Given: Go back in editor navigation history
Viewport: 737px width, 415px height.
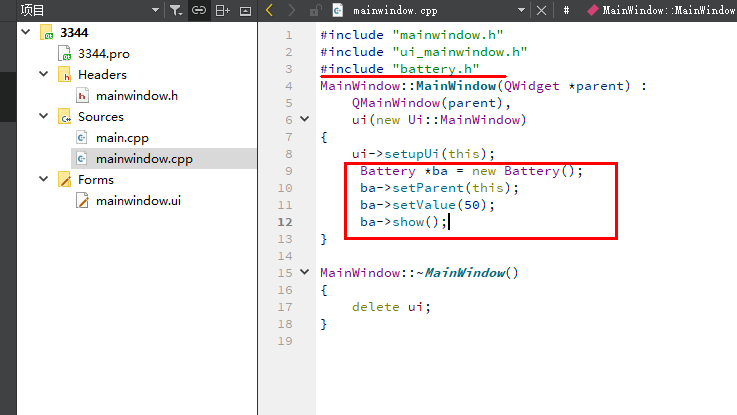Looking at the screenshot, I should tap(269, 10).
